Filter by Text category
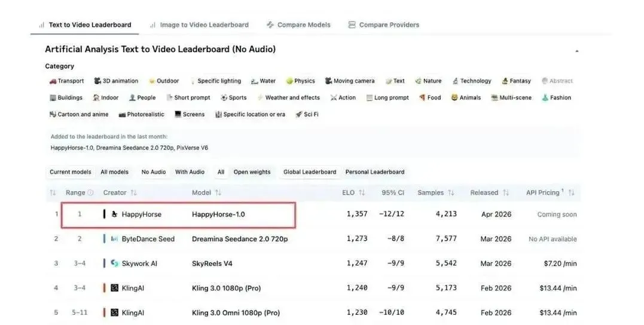The height and width of the screenshot is (325, 644). (x=395, y=81)
